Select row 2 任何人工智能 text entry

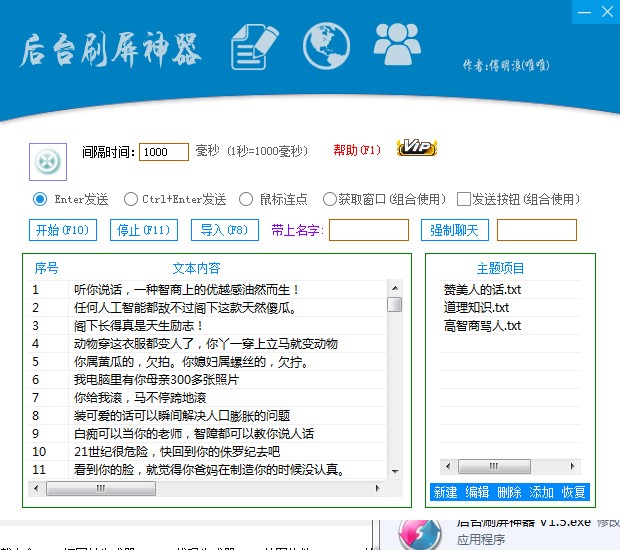[x=207, y=308]
